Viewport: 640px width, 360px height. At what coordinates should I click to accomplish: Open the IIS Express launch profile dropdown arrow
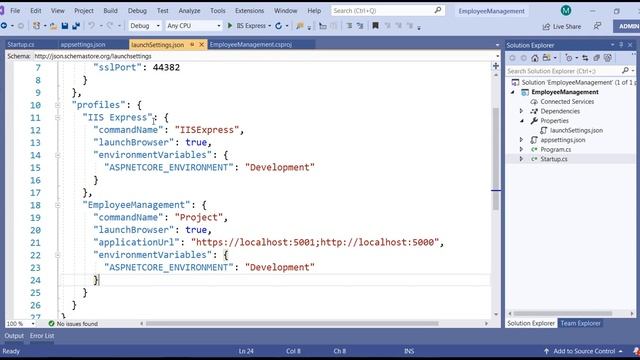(269, 26)
